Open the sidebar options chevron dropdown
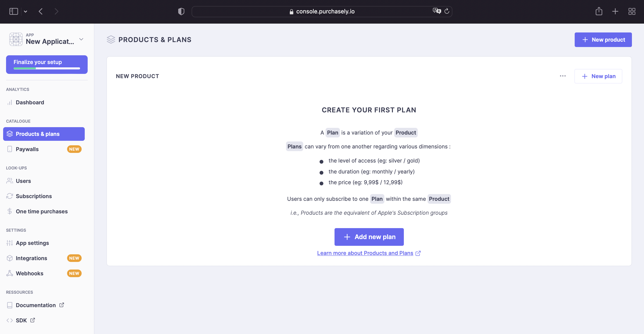Screen dimensions: 644x334 25,11
